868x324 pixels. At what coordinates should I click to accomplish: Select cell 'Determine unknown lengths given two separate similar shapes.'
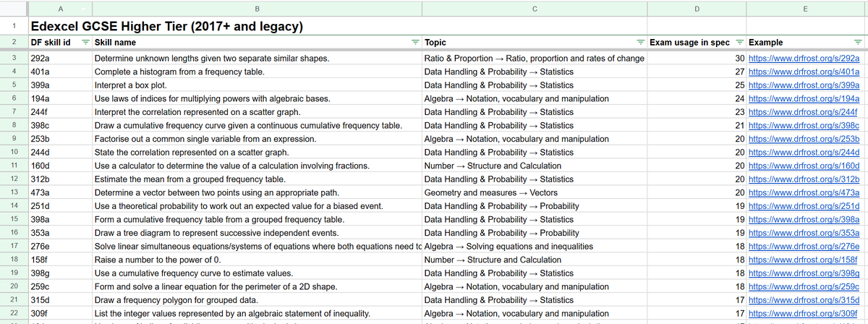(257, 59)
